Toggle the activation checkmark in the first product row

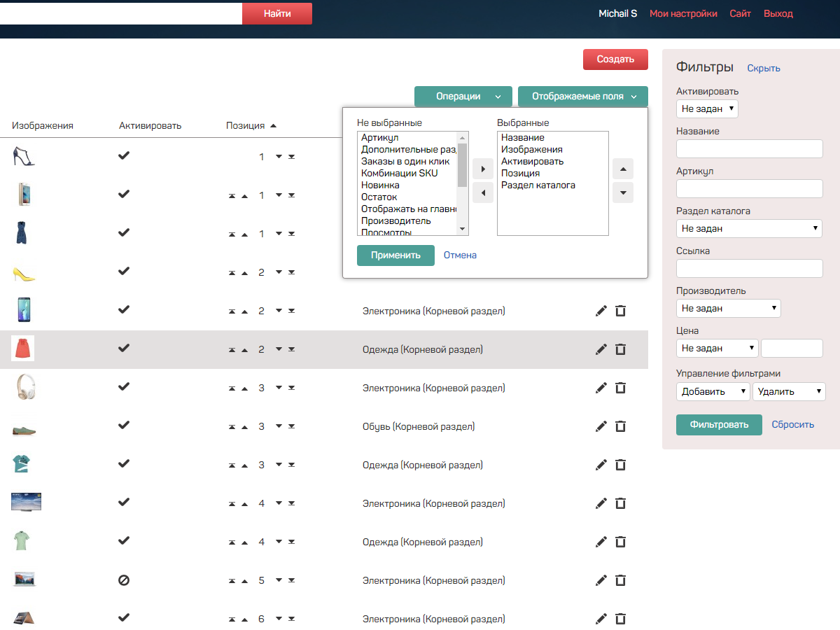(x=124, y=156)
